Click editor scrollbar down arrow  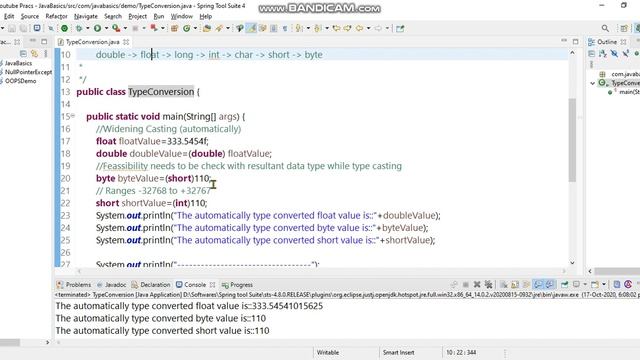572,262
